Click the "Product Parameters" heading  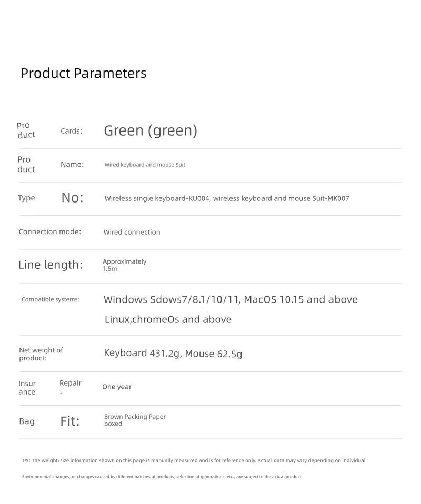coord(83,73)
